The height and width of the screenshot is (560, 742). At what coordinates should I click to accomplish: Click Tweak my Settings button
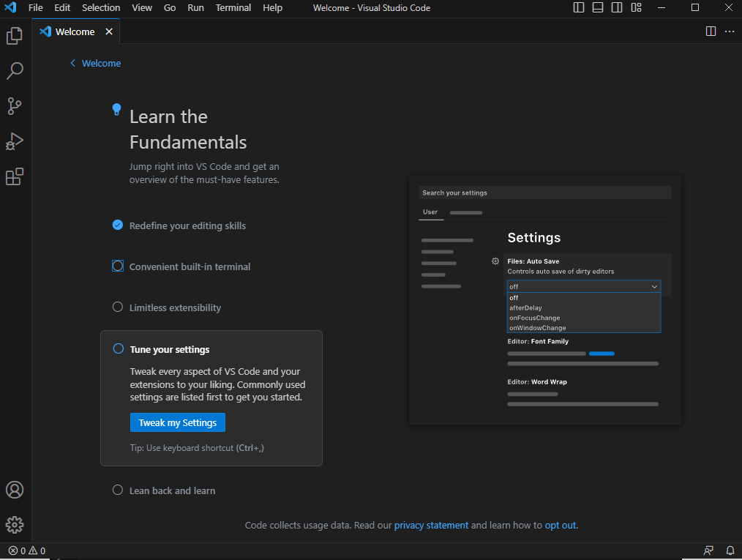[178, 422]
